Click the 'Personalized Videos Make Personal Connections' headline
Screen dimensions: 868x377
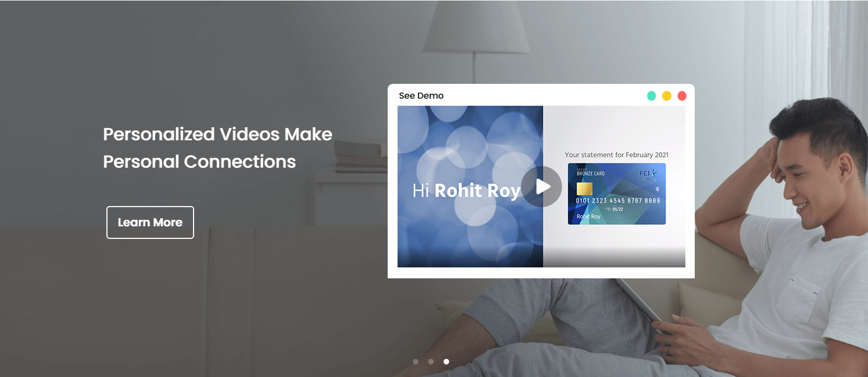pos(218,148)
